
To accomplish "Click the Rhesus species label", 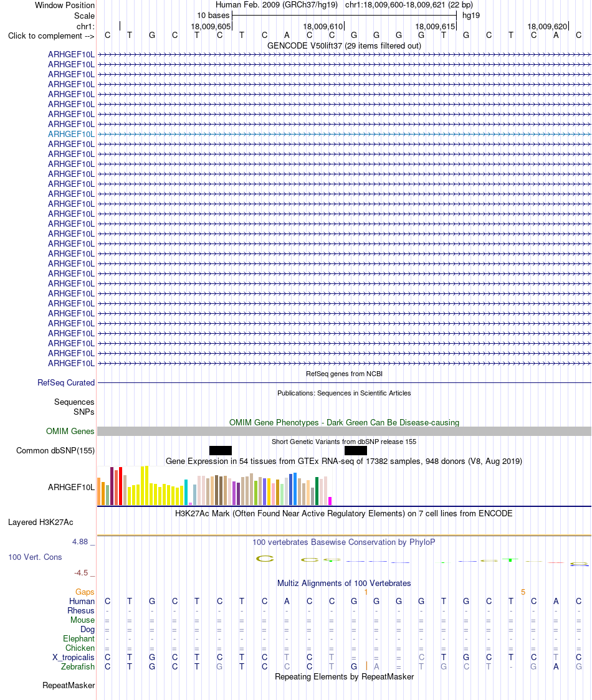I will coord(81,611).
